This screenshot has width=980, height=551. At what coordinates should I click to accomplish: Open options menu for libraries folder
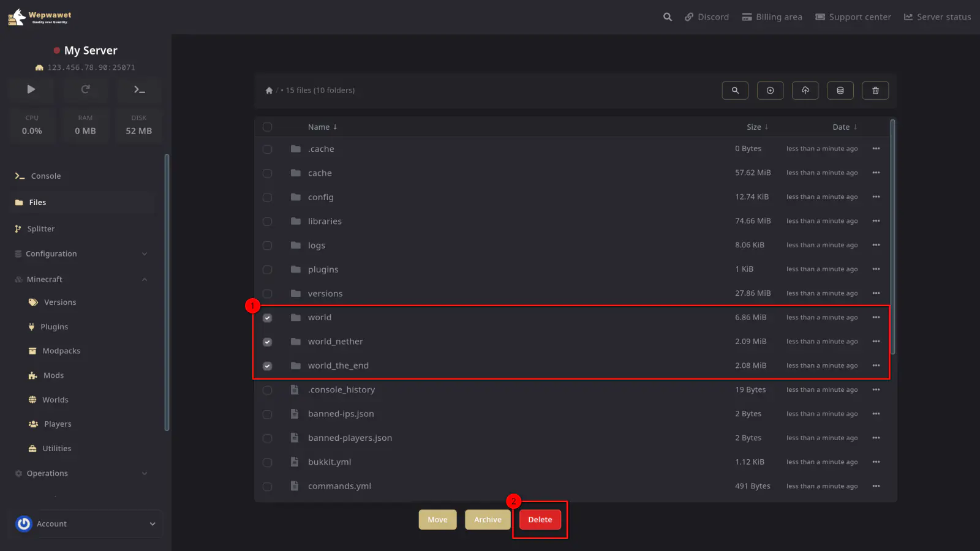pos(876,221)
